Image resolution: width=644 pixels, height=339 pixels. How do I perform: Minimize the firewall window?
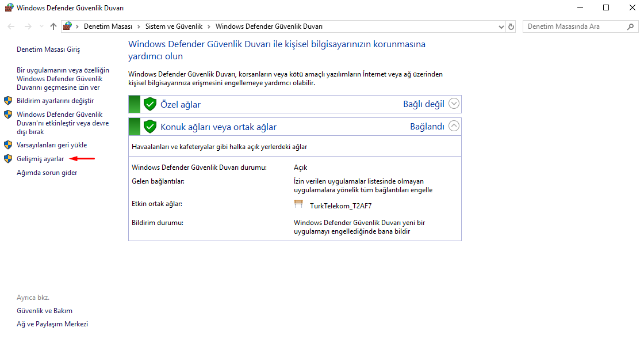pos(580,8)
